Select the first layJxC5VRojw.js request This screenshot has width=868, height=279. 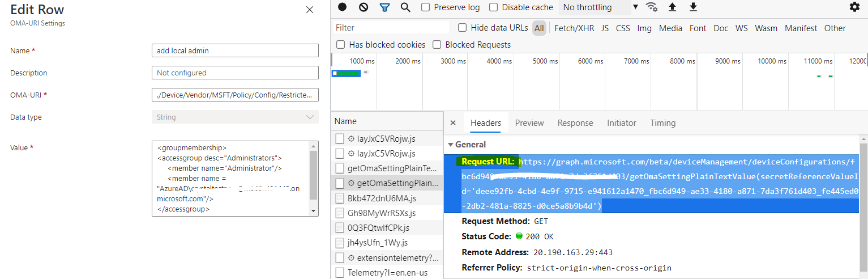pyautogui.click(x=388, y=139)
